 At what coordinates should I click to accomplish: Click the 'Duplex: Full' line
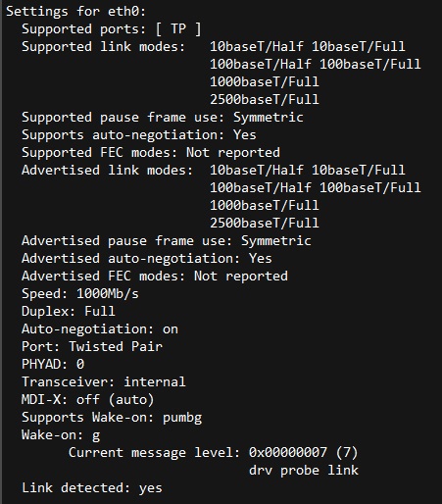pos(69,312)
